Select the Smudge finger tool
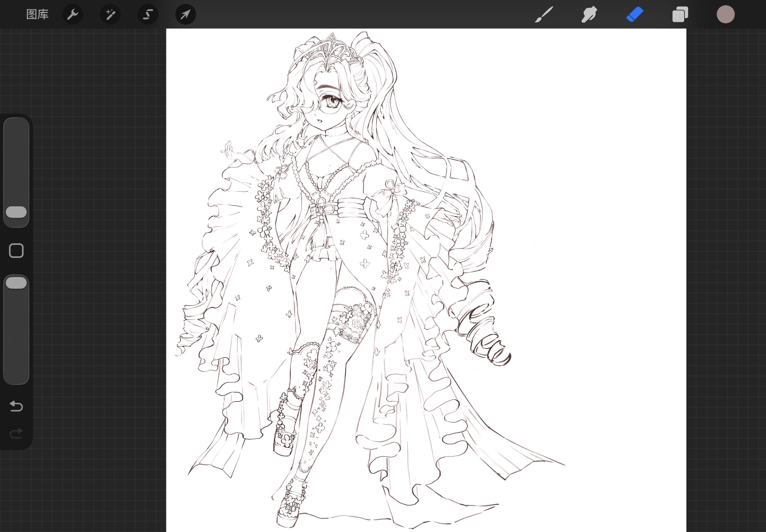The height and width of the screenshot is (532, 766). coord(589,15)
